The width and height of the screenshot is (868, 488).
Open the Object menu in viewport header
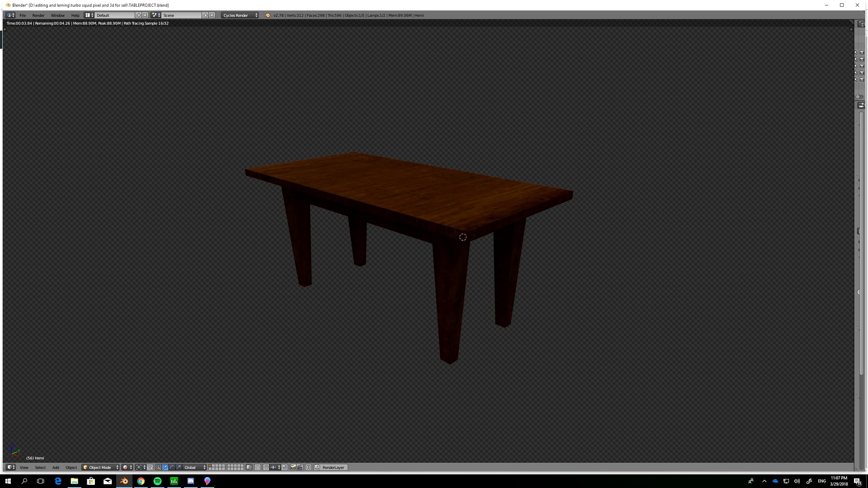coord(71,467)
